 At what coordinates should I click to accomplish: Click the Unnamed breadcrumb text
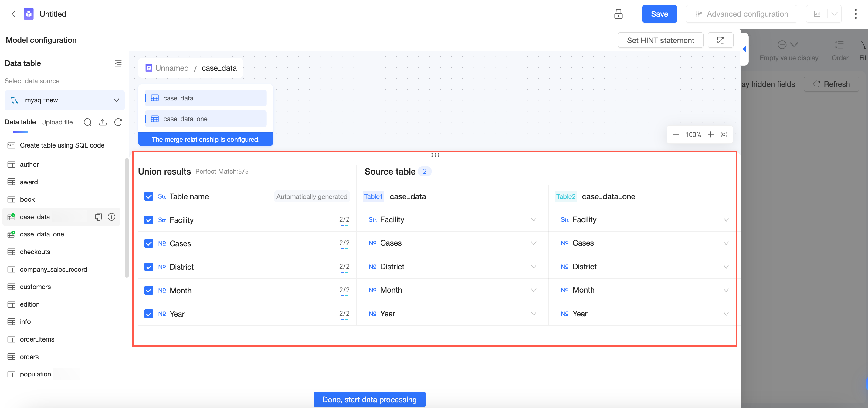[172, 68]
